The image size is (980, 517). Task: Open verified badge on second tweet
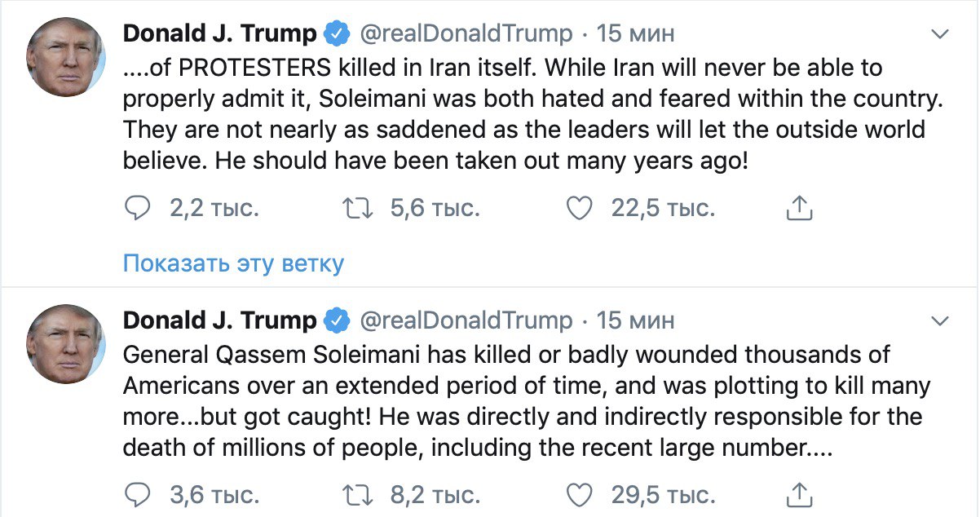click(x=335, y=320)
